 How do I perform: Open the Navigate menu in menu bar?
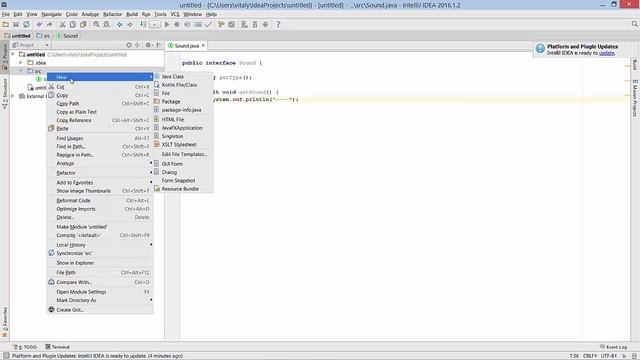click(x=51, y=14)
